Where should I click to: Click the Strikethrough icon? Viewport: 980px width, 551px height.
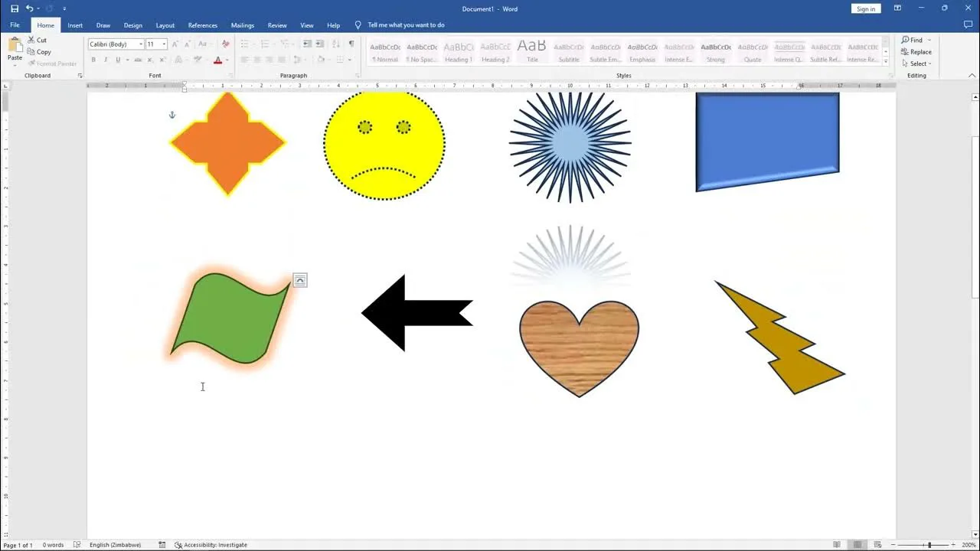point(138,60)
